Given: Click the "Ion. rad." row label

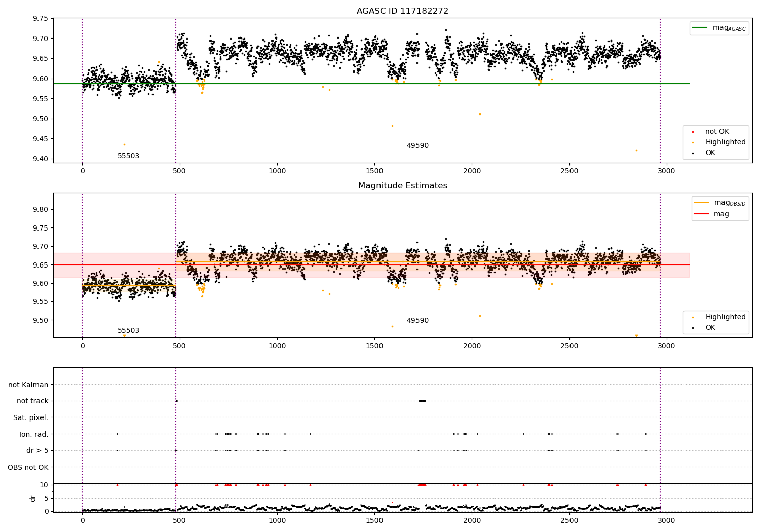Looking at the screenshot, I should pyautogui.click(x=34, y=434).
